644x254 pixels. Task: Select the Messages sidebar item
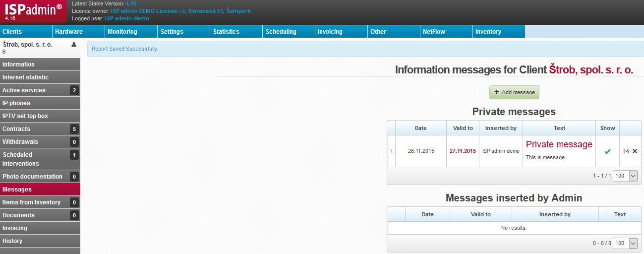pyautogui.click(x=40, y=190)
